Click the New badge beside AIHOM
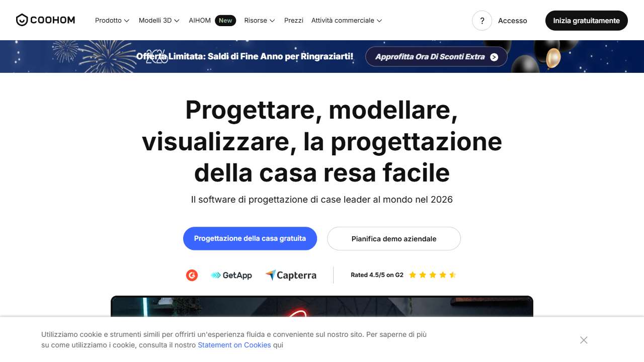The image size is (644, 362). [225, 21]
